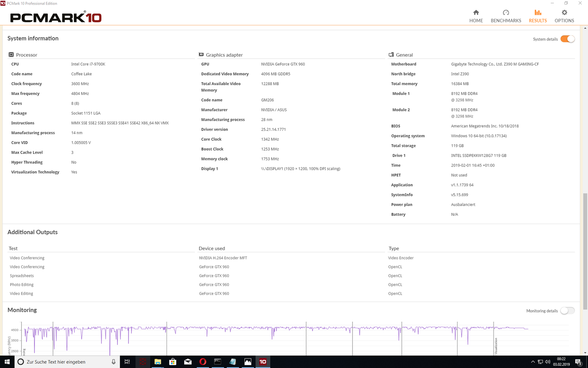The width and height of the screenshot is (588, 368).
Task: Open File Explorer from taskbar
Action: pos(158,362)
